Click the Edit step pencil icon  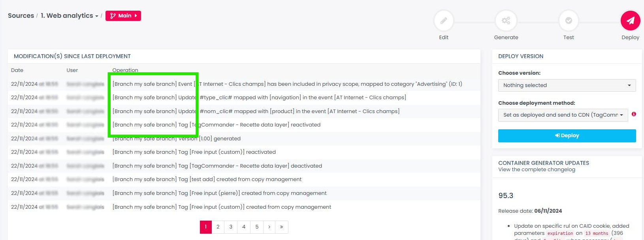click(x=444, y=21)
